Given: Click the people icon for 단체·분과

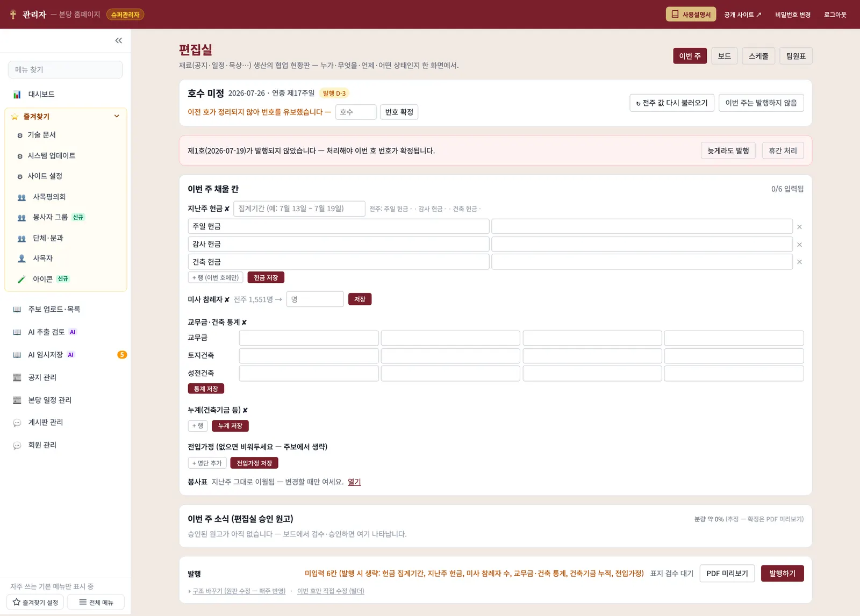Looking at the screenshot, I should pos(21,238).
